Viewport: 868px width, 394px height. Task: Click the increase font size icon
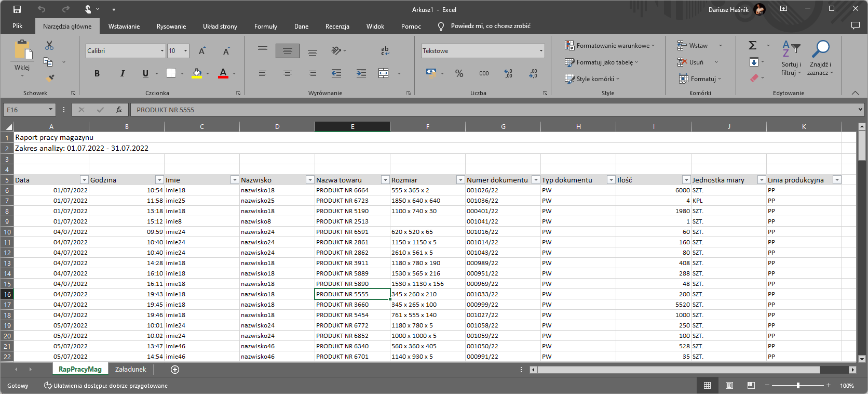point(202,51)
